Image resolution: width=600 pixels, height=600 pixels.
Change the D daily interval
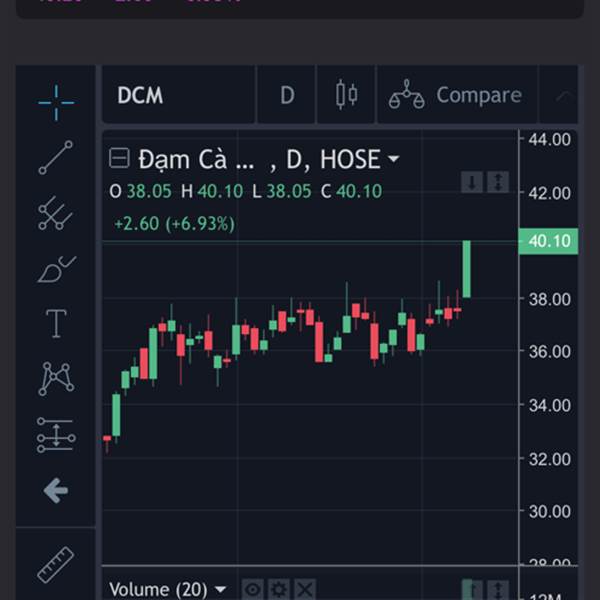point(287,95)
